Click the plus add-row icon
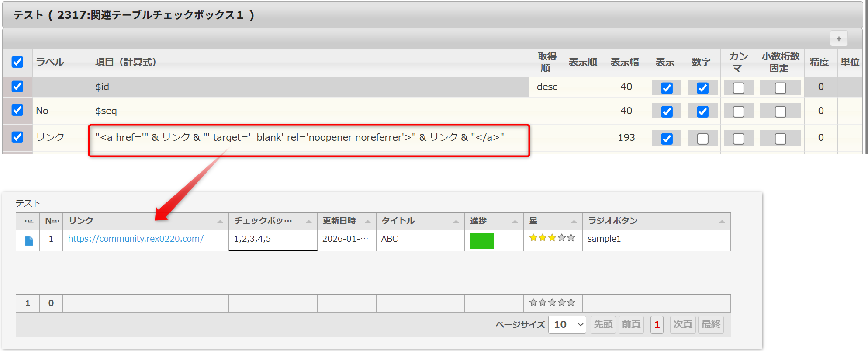Viewport: 868px width, 351px height. point(838,39)
